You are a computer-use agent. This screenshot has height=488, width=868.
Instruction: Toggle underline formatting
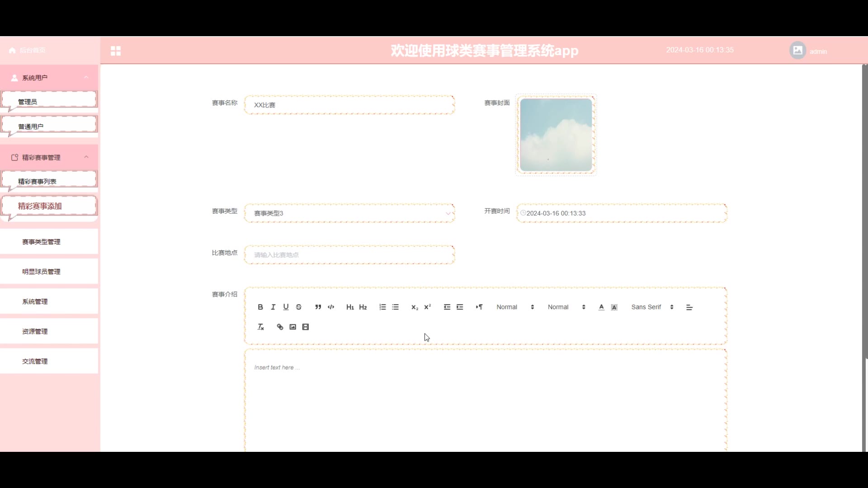pyautogui.click(x=286, y=307)
